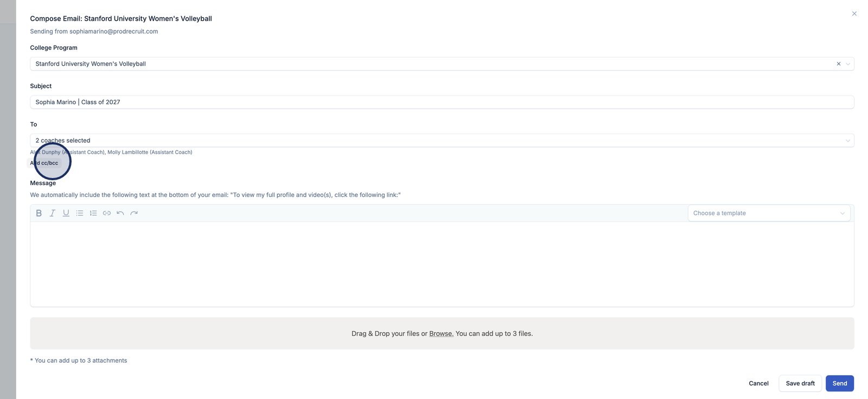Viewport: 868px width, 399px height.
Task: Toggle italic formatting in message toolbar
Action: tap(53, 213)
